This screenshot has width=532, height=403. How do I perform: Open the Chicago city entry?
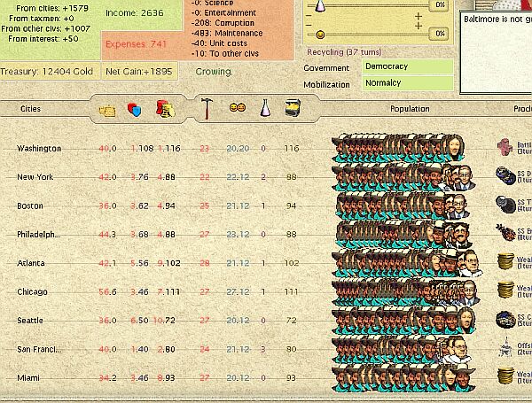pos(32,291)
